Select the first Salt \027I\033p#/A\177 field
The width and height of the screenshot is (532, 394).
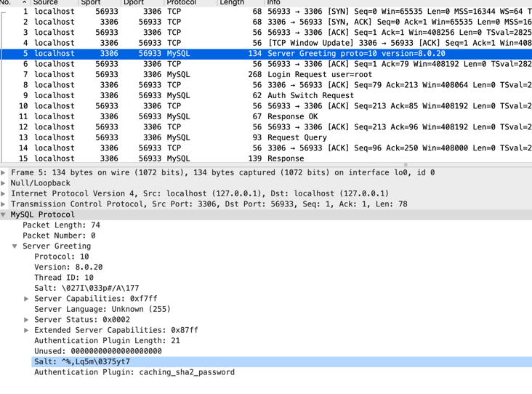point(86,288)
